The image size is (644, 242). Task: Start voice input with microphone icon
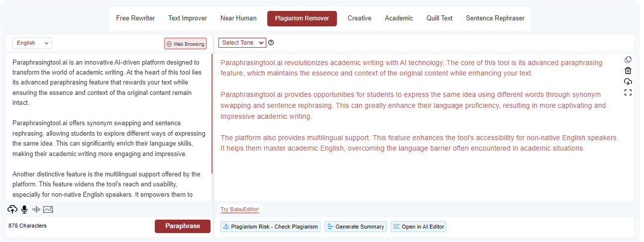pyautogui.click(x=24, y=209)
